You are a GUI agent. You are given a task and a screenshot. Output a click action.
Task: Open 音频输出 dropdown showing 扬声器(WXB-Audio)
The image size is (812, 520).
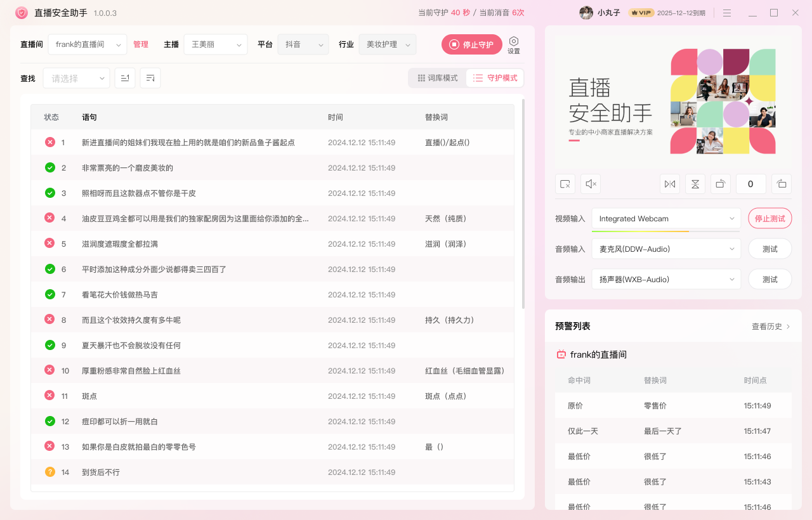666,279
